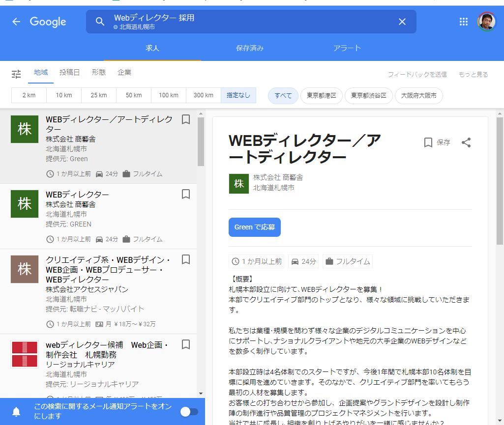Set distance filter to 10 km

64,95
